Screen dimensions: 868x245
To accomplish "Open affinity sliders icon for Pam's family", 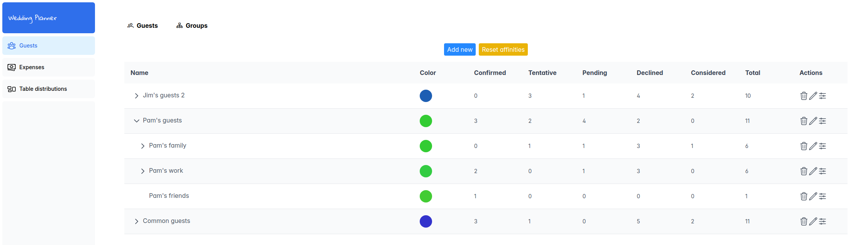I will (822, 146).
